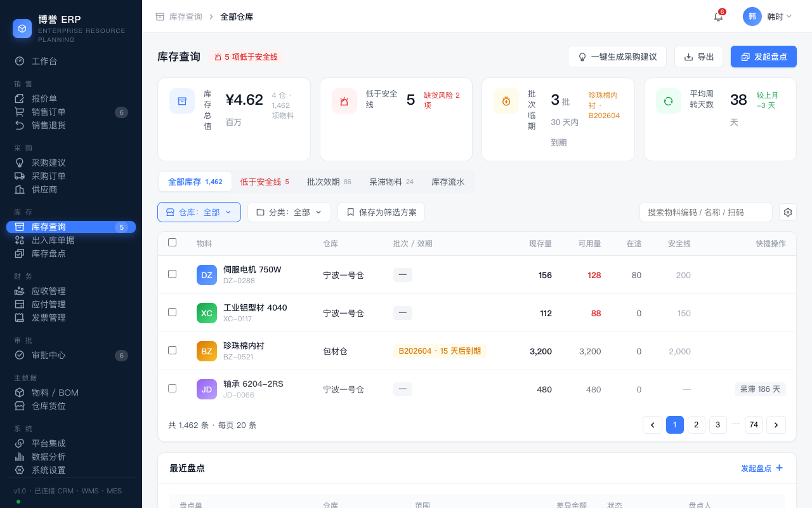812x508 pixels.
Task: Go to 库存盘点 in sidebar
Action: point(71,253)
